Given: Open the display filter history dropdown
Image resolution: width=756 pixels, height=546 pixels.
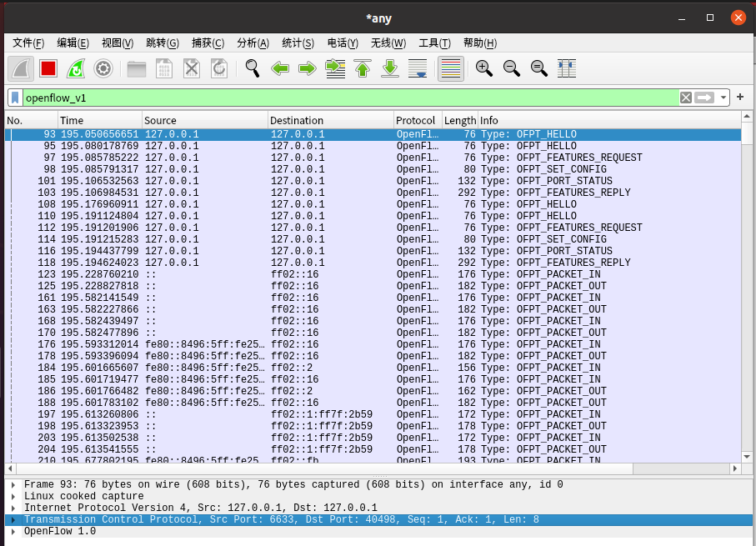Looking at the screenshot, I should (x=723, y=98).
